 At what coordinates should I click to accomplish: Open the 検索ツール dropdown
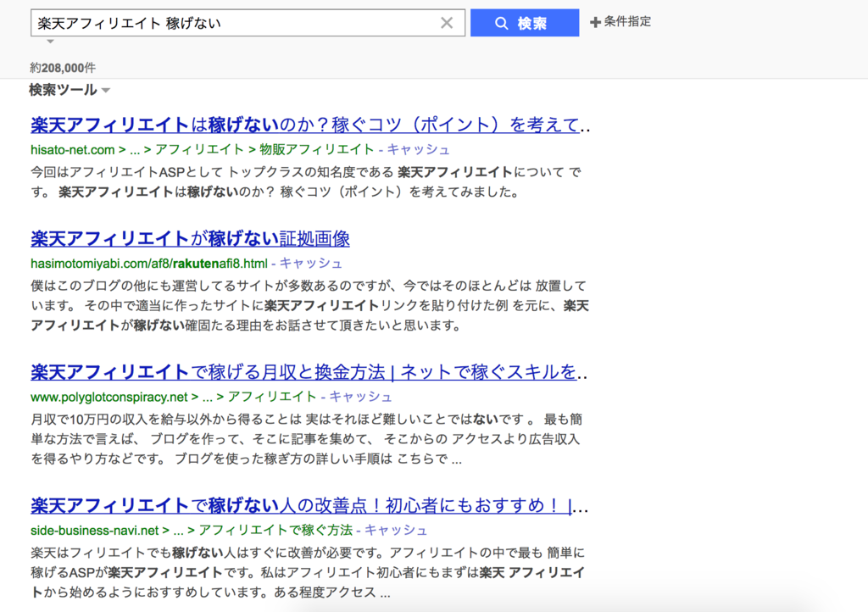(70, 90)
